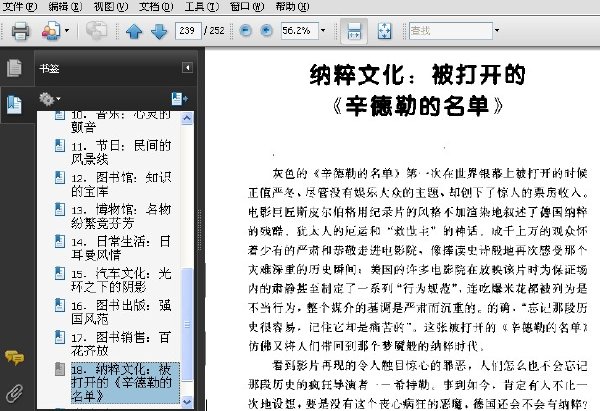Click the bookmark icon beside item 11

[x=60, y=145]
